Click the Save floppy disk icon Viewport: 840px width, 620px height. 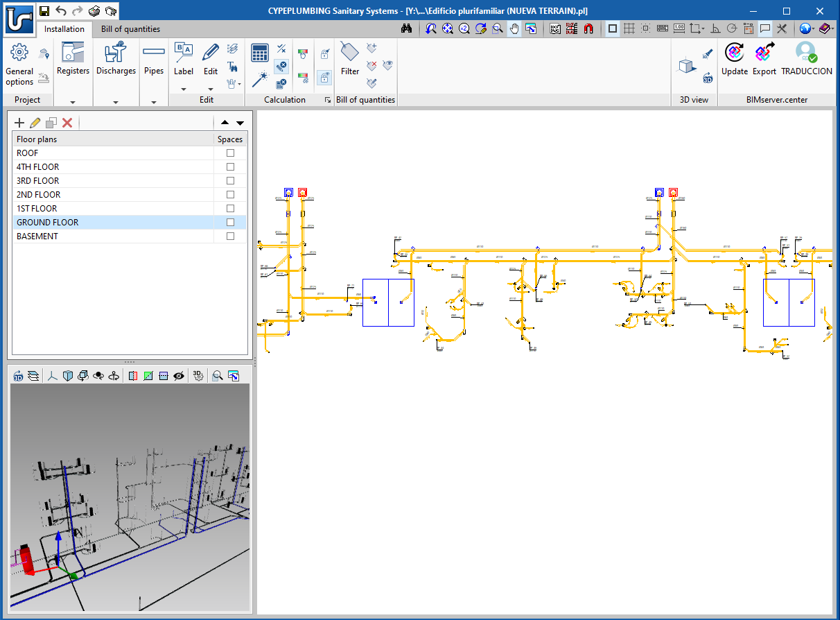(x=44, y=10)
